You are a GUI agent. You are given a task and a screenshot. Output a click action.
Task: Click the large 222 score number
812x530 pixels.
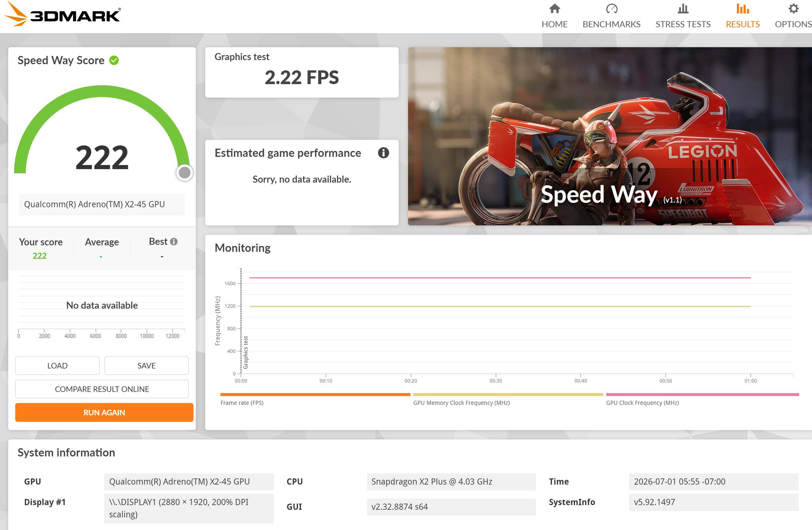click(x=102, y=157)
